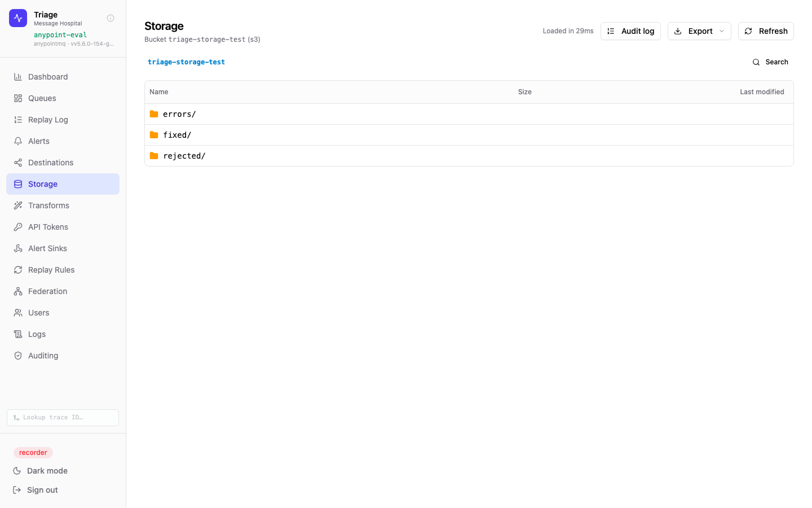Focus the Lookup trace ID field

(x=63, y=418)
